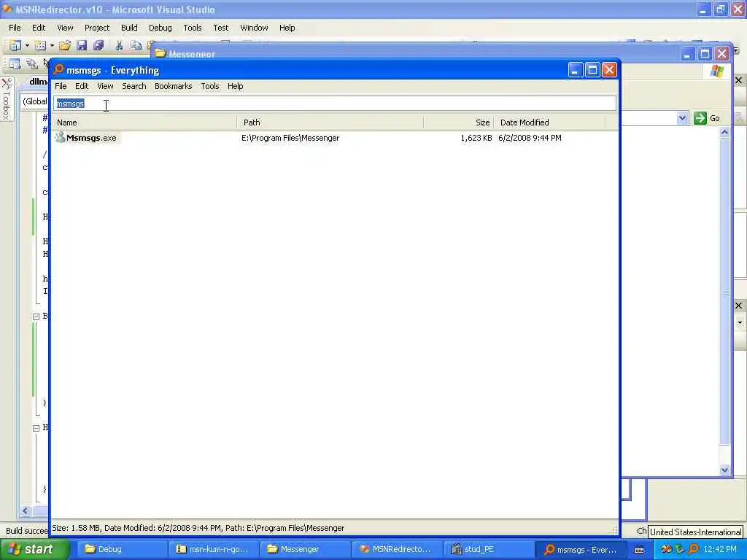Image resolution: width=747 pixels, height=560 pixels.
Task: Click the Everything magnifier icon in title bar
Action: point(58,70)
